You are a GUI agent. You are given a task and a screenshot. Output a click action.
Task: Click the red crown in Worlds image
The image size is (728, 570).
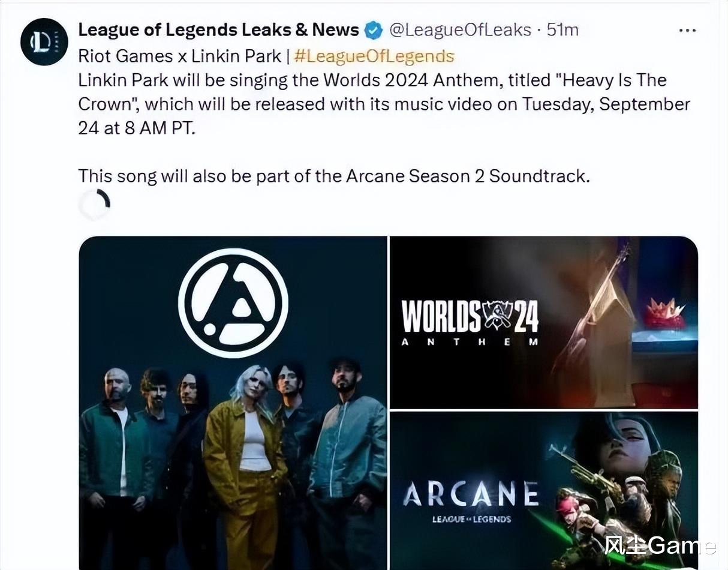(x=664, y=313)
